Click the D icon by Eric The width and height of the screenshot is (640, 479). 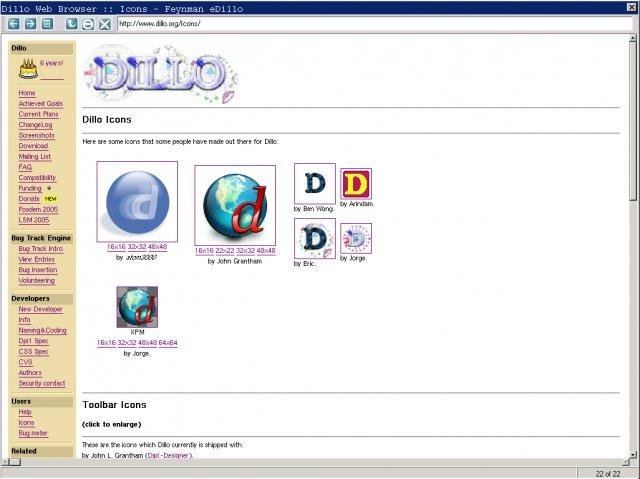315,239
